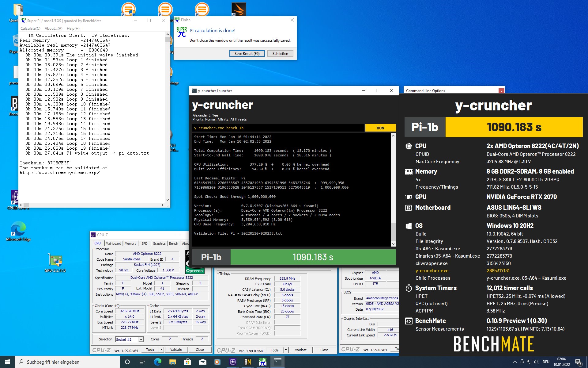Click Save Result (F6) button

click(x=247, y=53)
